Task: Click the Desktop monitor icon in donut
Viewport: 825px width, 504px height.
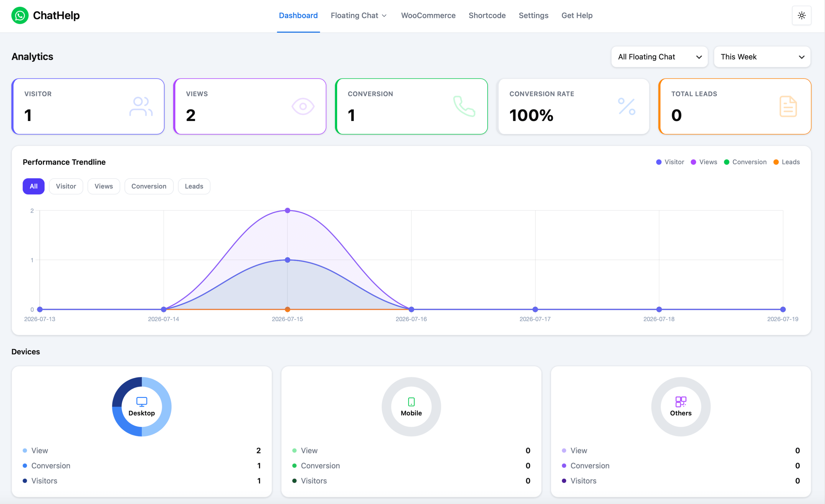Action: (x=142, y=401)
